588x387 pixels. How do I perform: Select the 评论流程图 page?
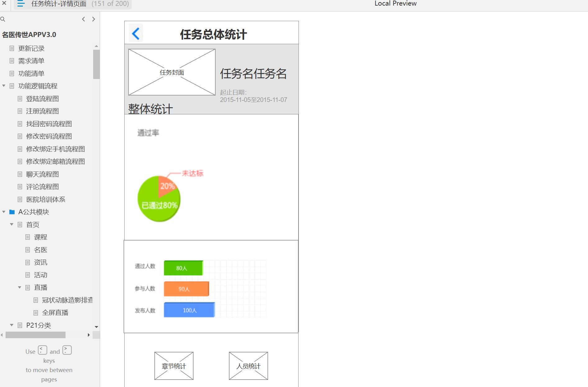tap(43, 187)
